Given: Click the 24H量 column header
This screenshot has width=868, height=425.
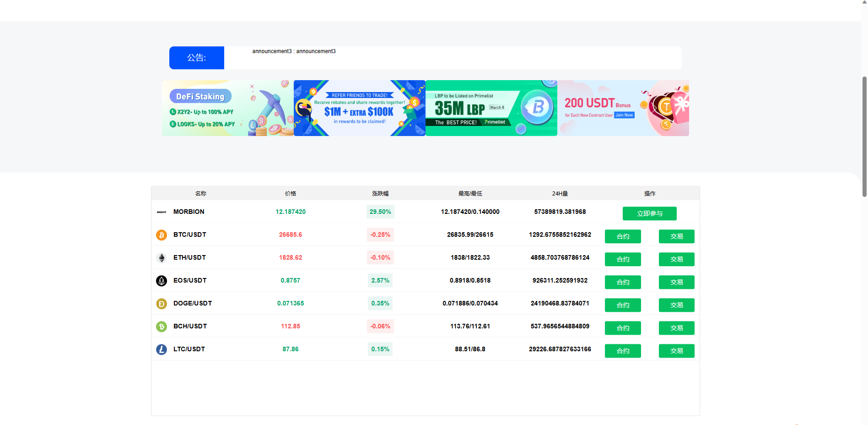Looking at the screenshot, I should 560,194.
